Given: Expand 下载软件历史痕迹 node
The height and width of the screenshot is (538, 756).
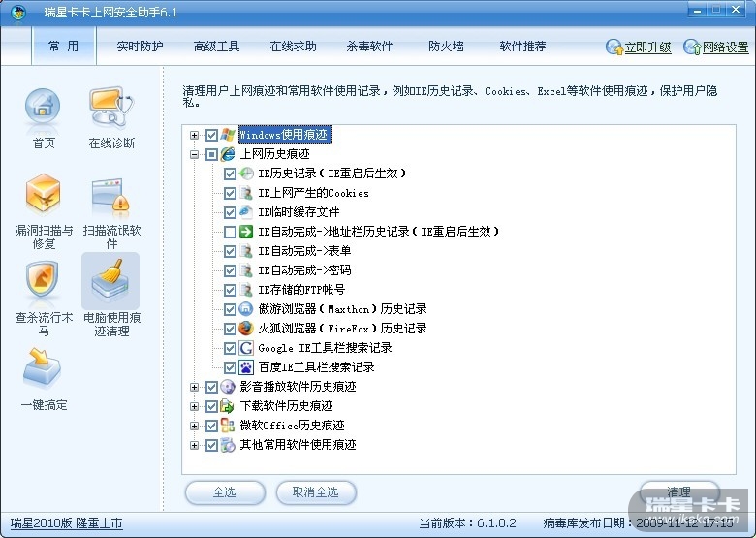Looking at the screenshot, I should pyautogui.click(x=194, y=406).
